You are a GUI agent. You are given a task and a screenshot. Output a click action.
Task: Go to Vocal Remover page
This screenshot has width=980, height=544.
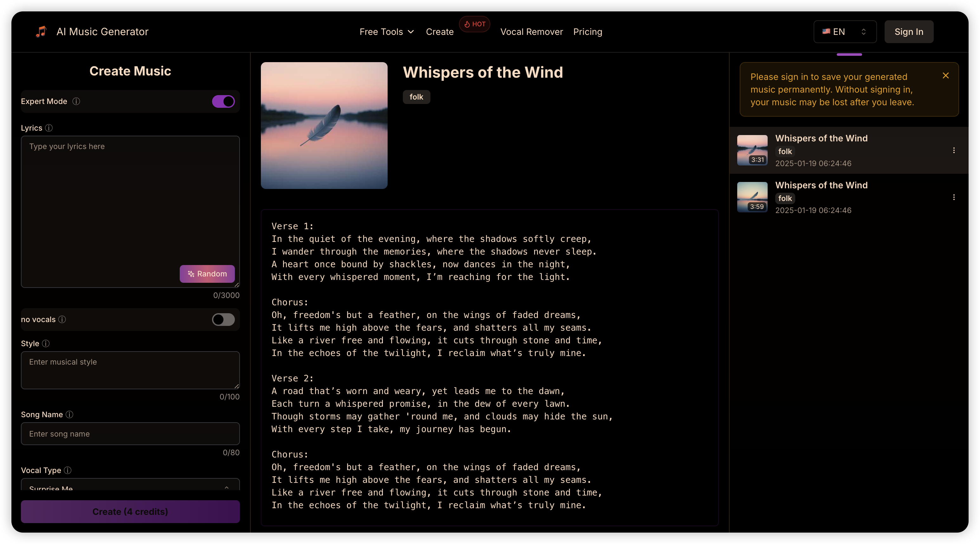coord(531,32)
